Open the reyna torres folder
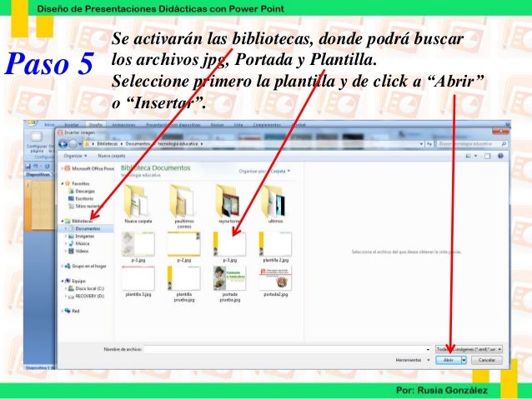This screenshot has width=532, height=399. click(x=229, y=204)
